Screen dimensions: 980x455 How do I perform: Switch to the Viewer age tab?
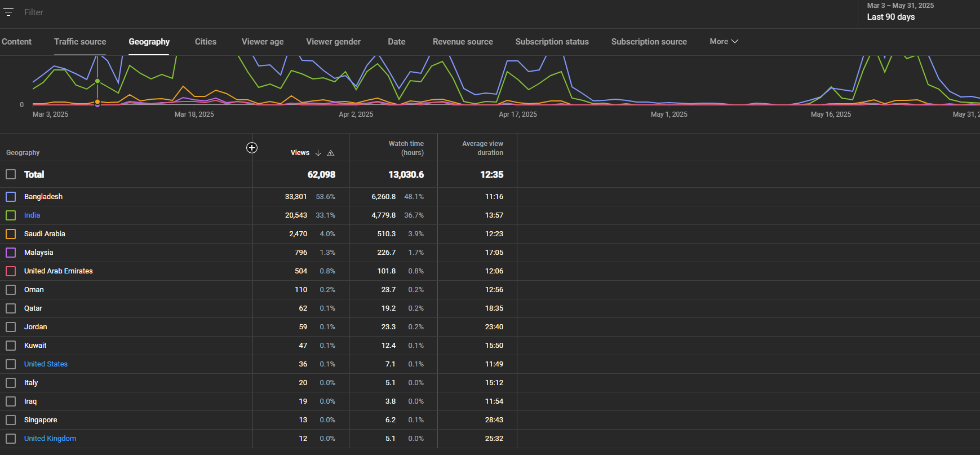[x=263, y=42]
